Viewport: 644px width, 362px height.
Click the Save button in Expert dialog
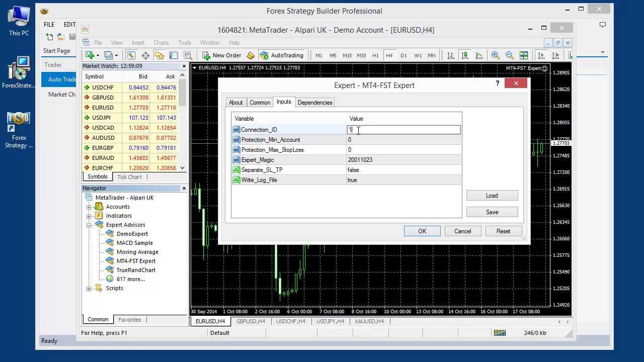492,212
